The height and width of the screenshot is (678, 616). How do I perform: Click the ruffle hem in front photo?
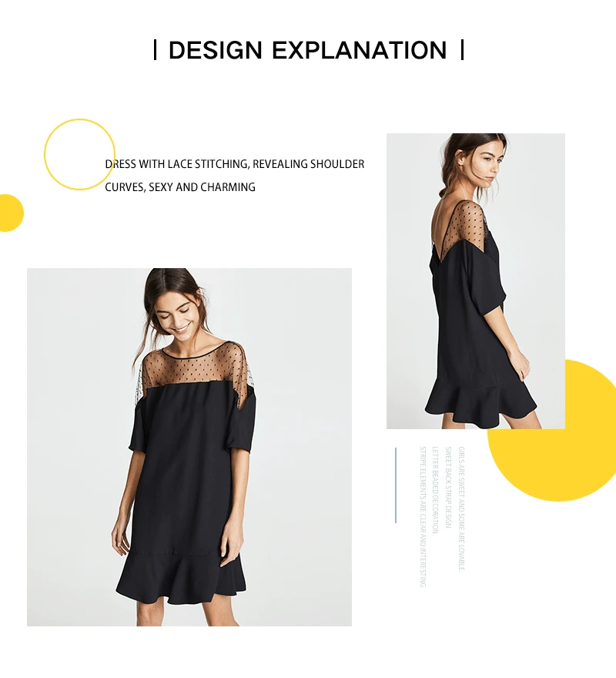coord(181,579)
